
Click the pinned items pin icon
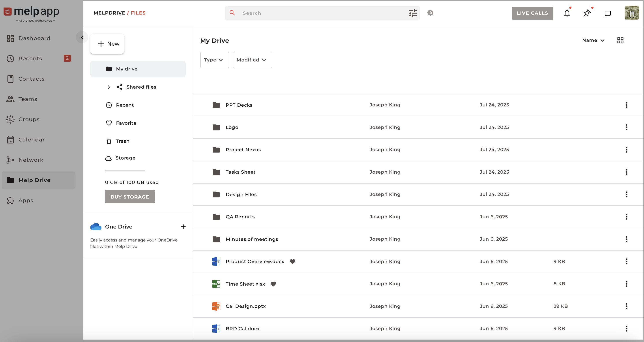tap(587, 13)
